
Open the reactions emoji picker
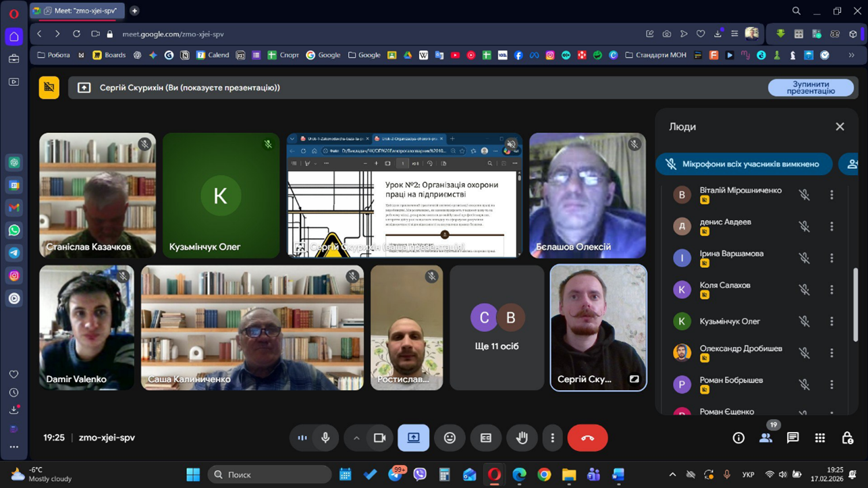pos(450,438)
